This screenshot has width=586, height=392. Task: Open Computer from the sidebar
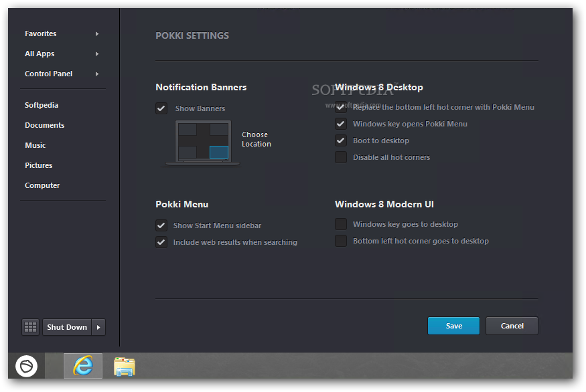pyautogui.click(x=42, y=185)
